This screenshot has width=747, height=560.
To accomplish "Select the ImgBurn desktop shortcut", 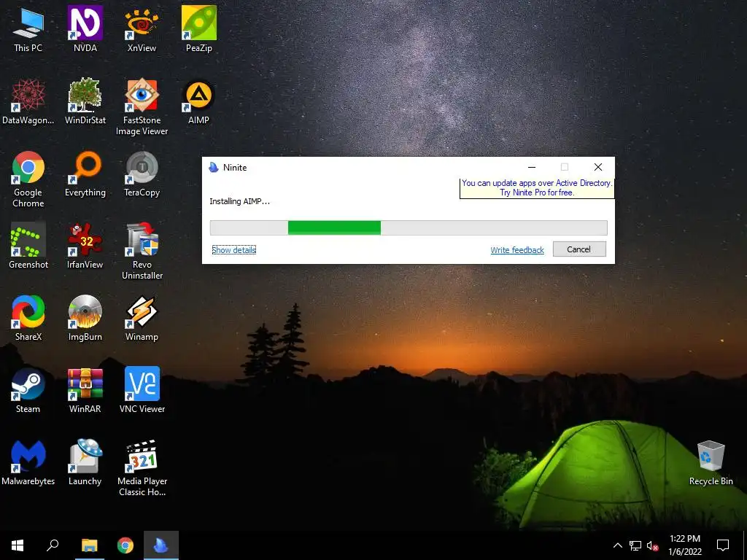I will coord(85,319).
